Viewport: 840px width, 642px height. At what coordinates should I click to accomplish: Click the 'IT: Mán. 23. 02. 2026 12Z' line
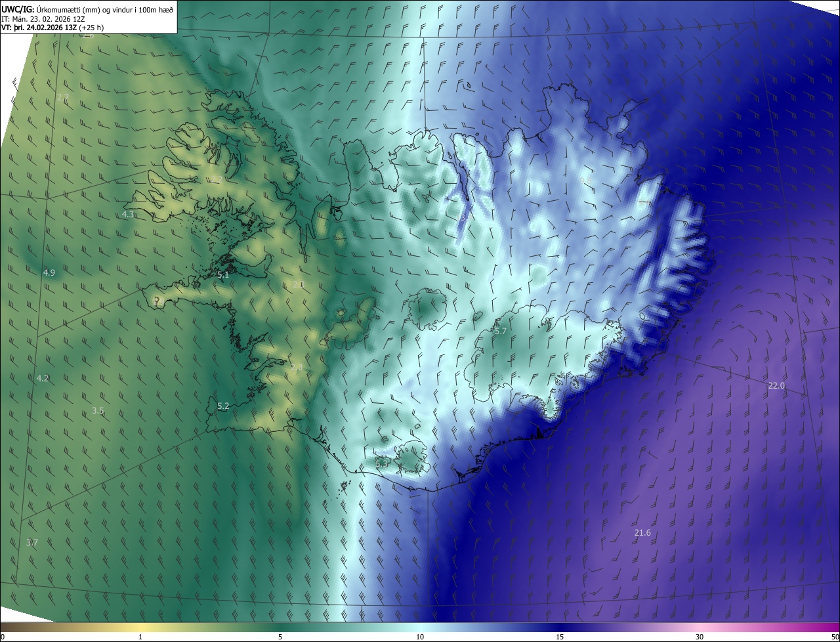(x=43, y=19)
